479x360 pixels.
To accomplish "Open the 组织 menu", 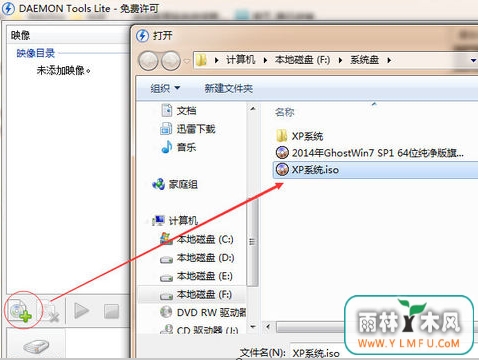I will pos(165,88).
